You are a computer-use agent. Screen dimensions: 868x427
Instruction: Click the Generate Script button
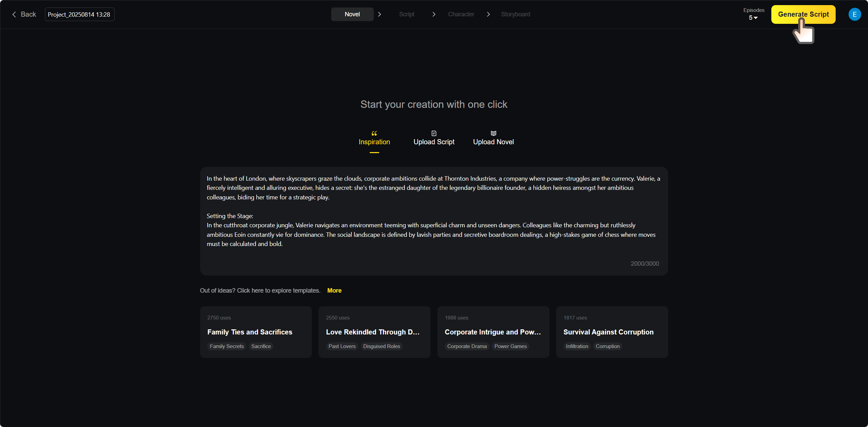coord(803,14)
